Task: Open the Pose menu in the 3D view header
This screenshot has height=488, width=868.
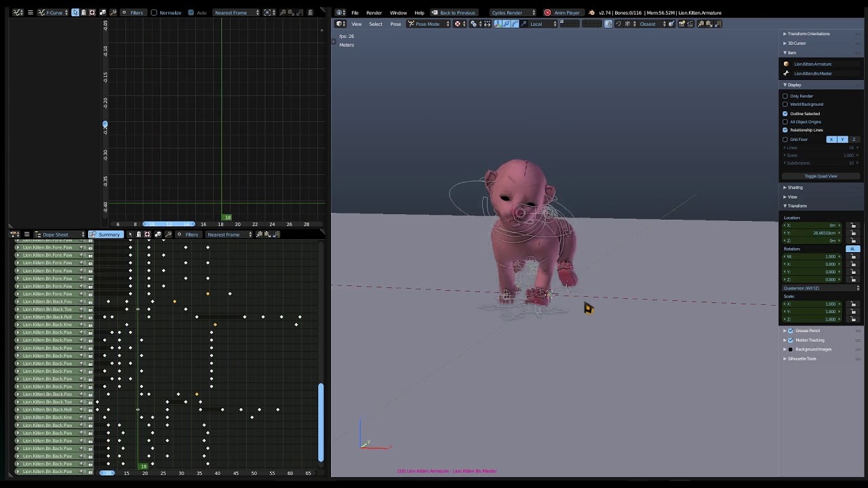Action: 395,24
